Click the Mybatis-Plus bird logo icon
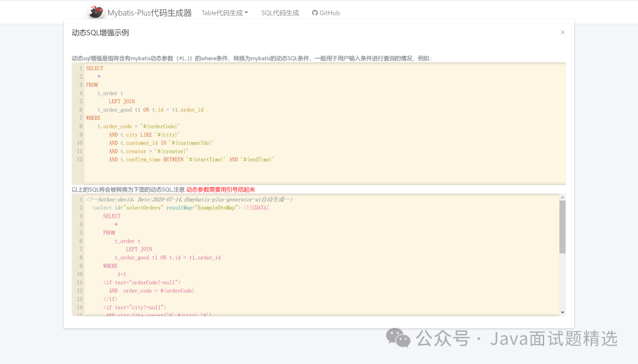Screen dimensions: 638x364 pos(96,11)
